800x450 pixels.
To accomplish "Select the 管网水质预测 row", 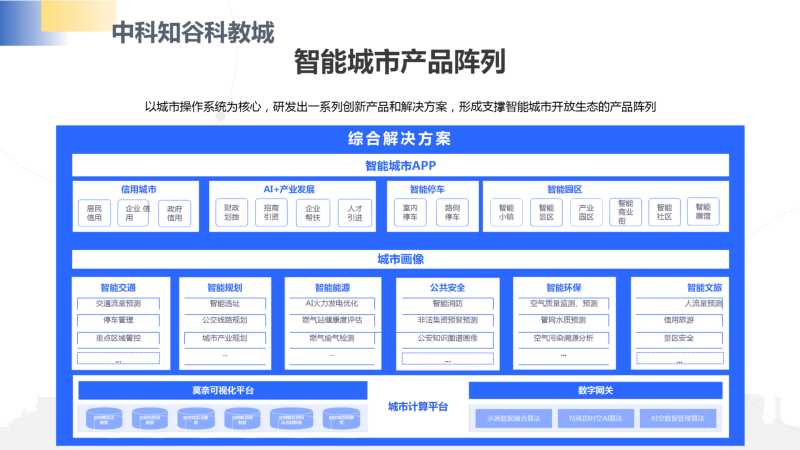I will pyautogui.click(x=564, y=320).
